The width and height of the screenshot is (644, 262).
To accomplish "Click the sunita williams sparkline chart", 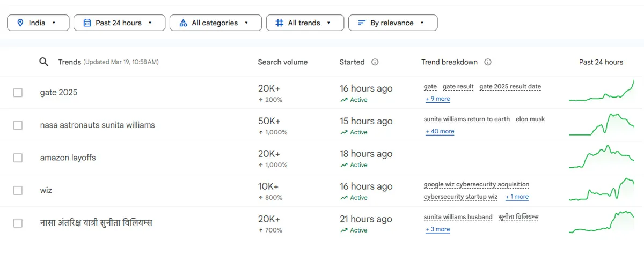I will coord(602,124).
